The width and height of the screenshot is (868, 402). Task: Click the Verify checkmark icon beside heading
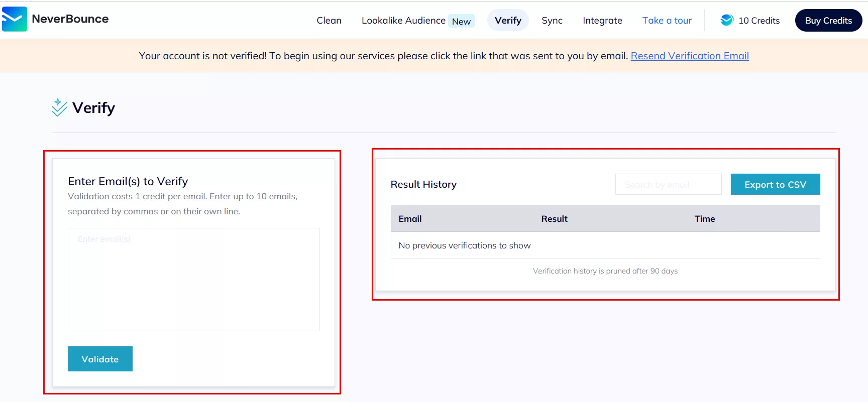coord(59,107)
